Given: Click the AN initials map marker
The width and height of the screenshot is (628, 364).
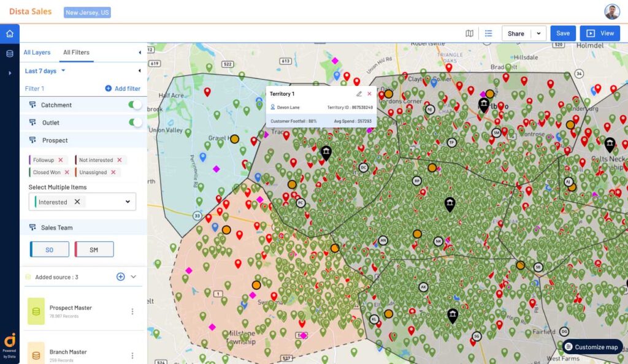Looking at the screenshot, I should click(383, 240).
